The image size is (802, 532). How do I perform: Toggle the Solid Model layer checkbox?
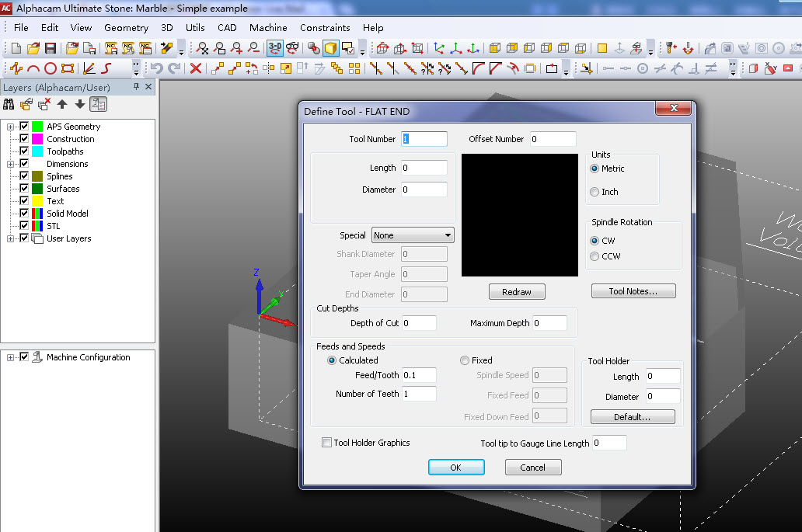pyautogui.click(x=24, y=213)
